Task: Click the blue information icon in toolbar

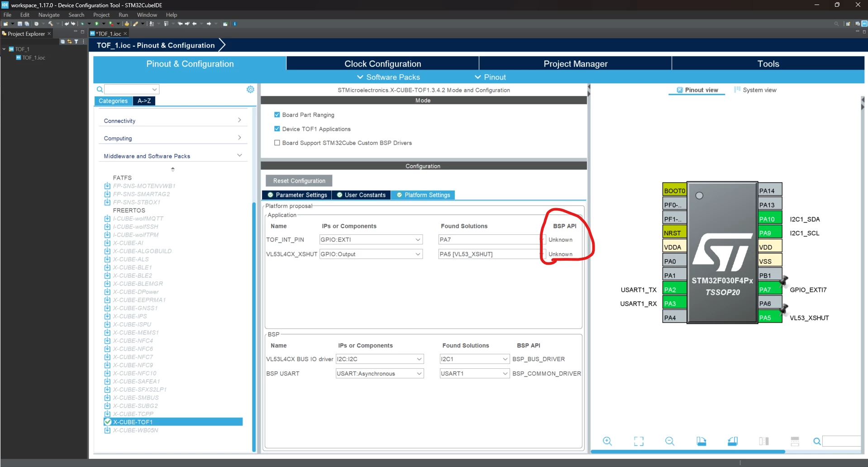Action: point(234,24)
